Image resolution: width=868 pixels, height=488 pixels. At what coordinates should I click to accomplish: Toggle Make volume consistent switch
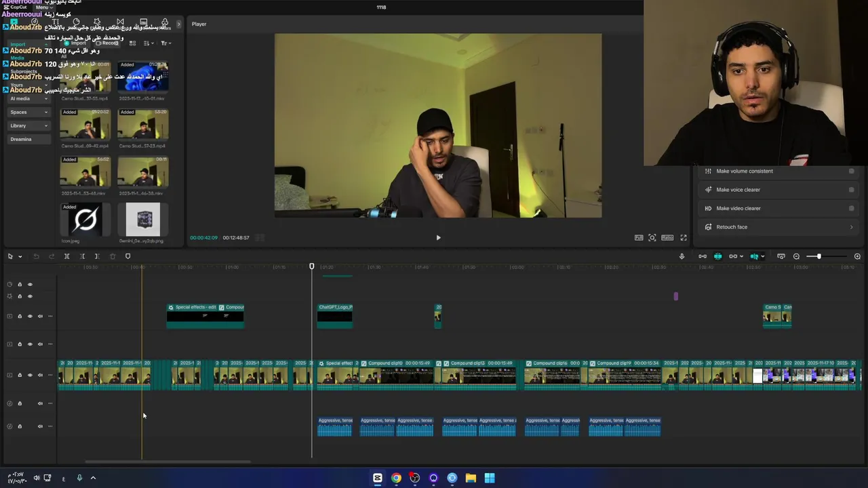click(x=852, y=171)
